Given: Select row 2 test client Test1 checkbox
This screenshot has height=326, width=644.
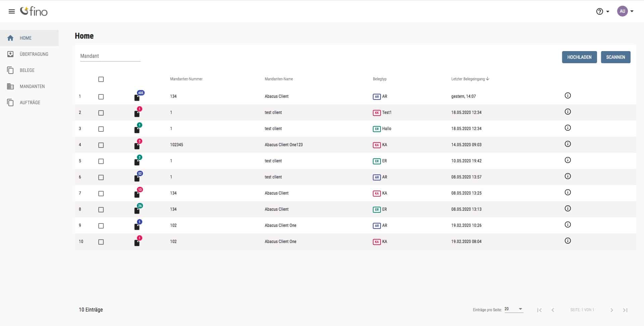Looking at the screenshot, I should tap(101, 113).
